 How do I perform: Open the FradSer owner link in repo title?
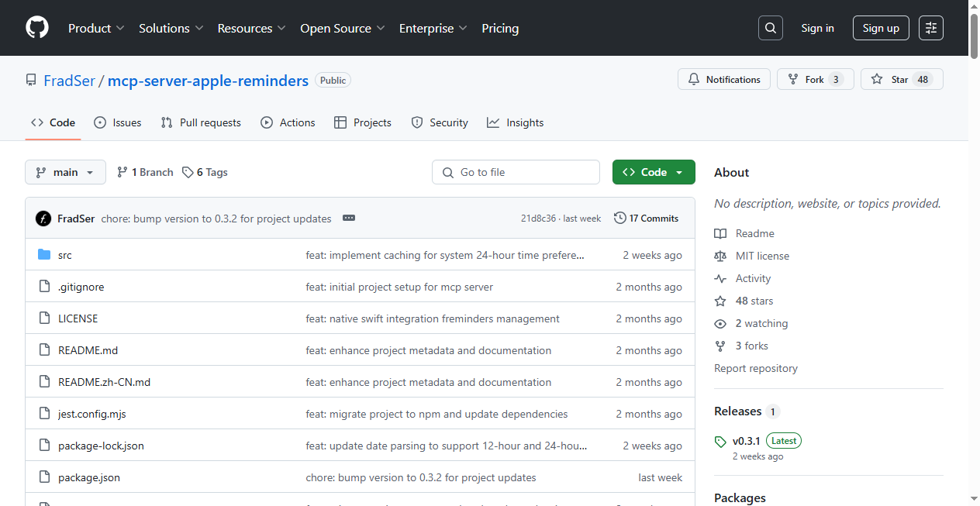[69, 81]
